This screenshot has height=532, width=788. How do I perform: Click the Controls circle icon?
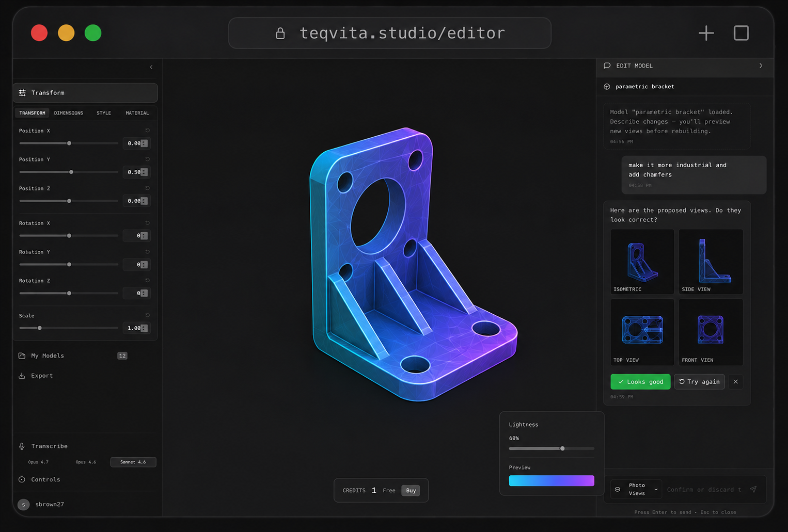tap(22, 480)
